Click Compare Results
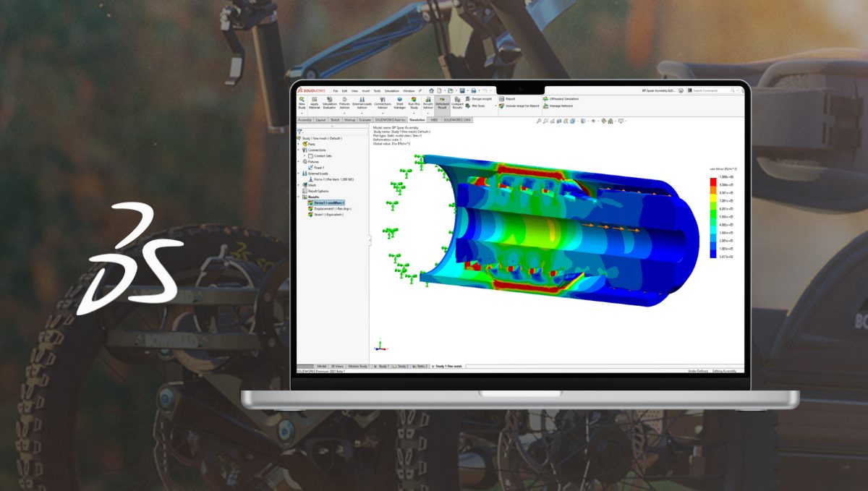The height and width of the screenshot is (491, 868). (457, 103)
